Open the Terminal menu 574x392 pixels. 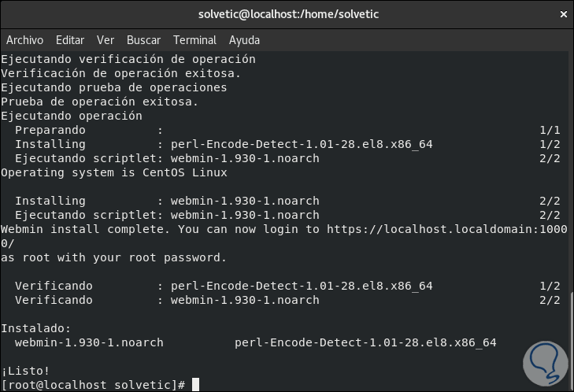(194, 40)
